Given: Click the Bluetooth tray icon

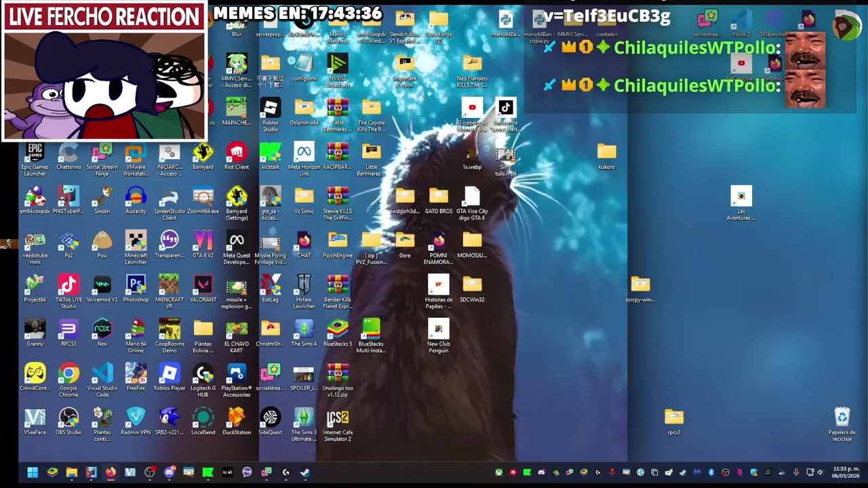Looking at the screenshot, I should (711, 472).
